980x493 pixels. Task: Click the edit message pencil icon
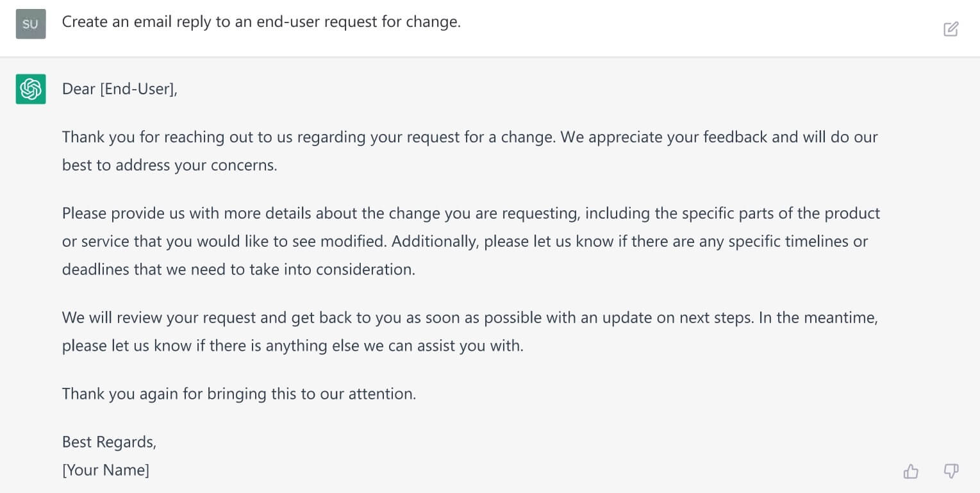pos(951,29)
